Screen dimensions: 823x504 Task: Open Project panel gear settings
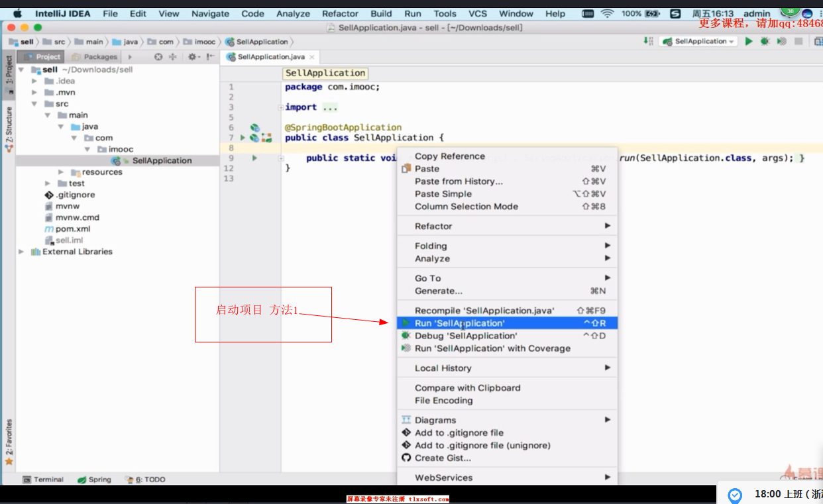(193, 57)
